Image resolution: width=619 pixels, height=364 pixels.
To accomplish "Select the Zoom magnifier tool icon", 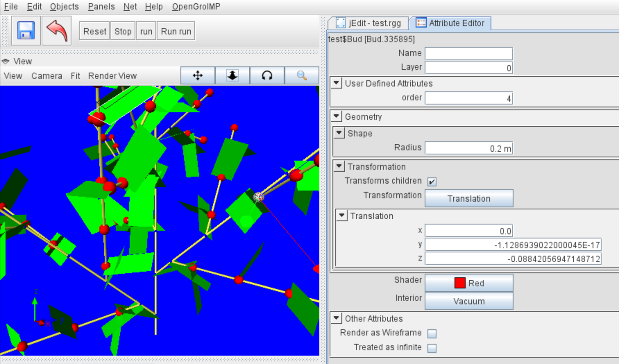I will 302,75.
